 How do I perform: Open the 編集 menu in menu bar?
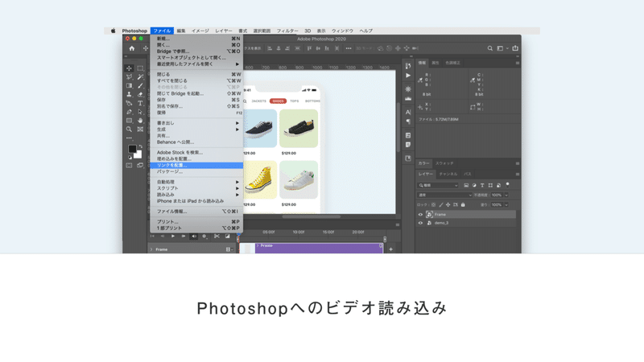[x=181, y=31]
